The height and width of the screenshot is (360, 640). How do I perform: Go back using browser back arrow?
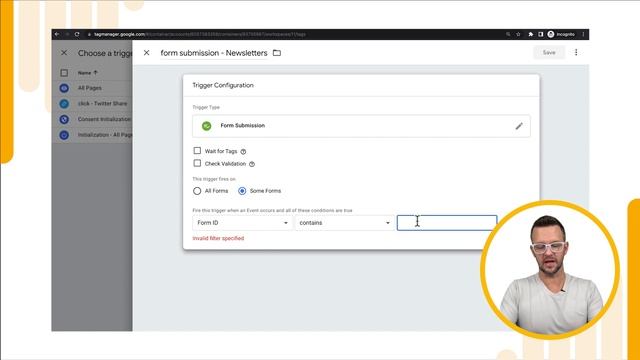pyautogui.click(x=57, y=34)
